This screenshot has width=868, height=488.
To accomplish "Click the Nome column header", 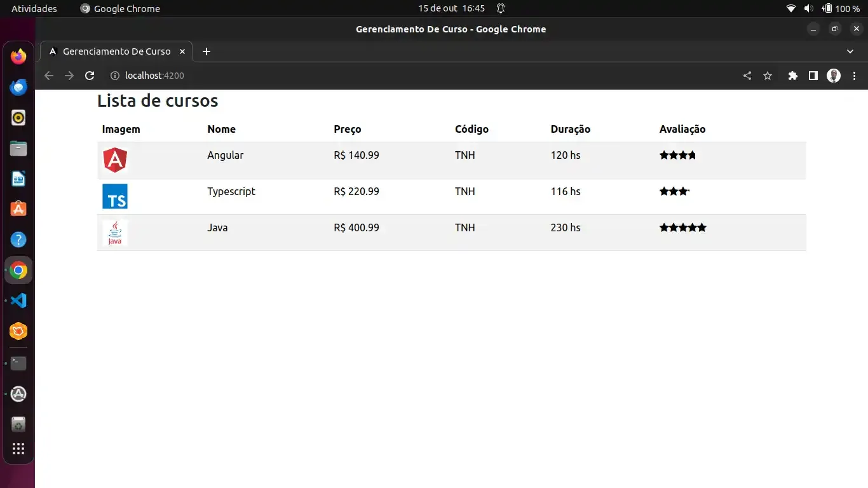I will click(221, 129).
